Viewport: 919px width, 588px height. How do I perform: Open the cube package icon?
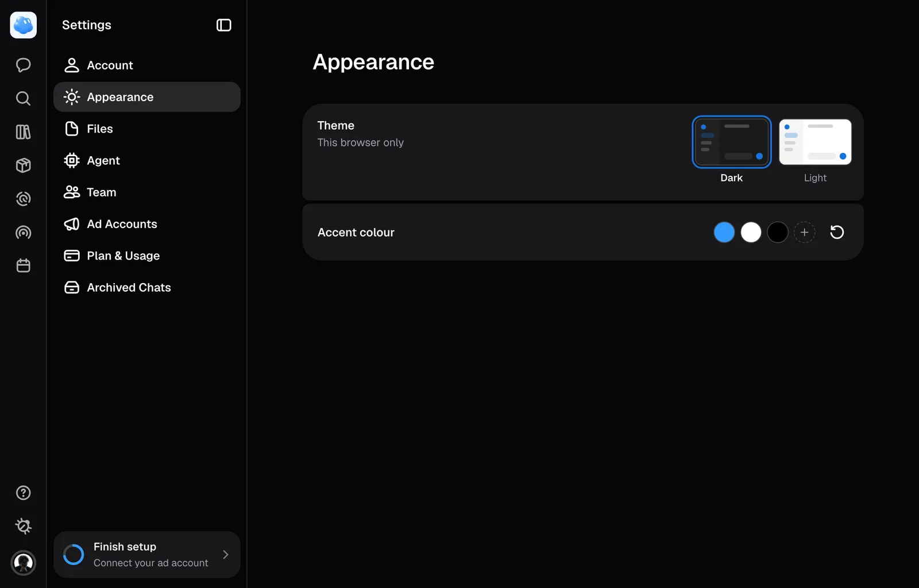click(24, 165)
